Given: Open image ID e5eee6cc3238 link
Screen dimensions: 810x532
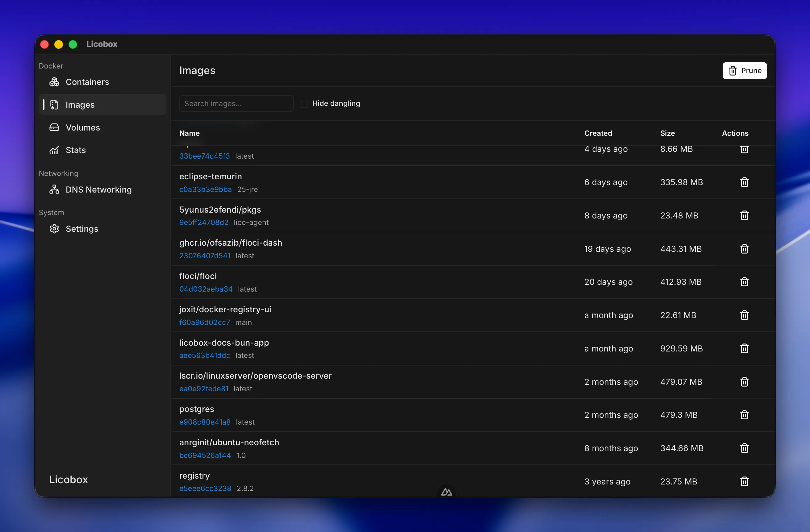Looking at the screenshot, I should tap(205, 488).
